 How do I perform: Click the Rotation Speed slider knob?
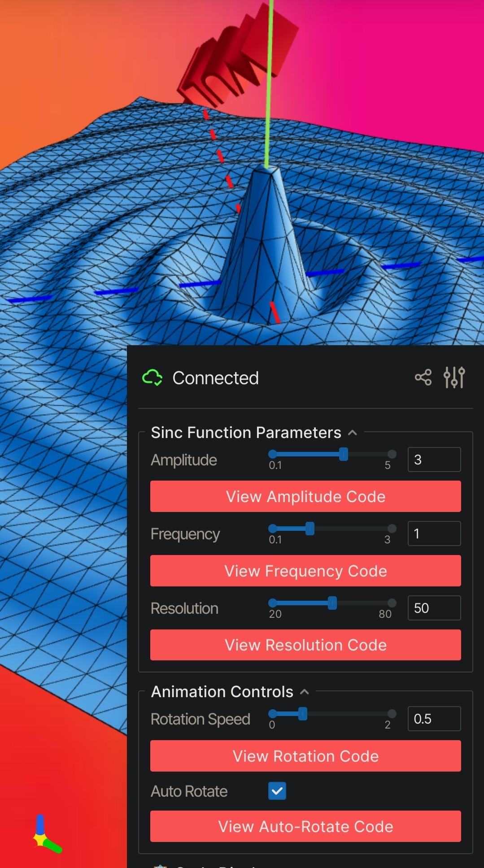click(303, 714)
